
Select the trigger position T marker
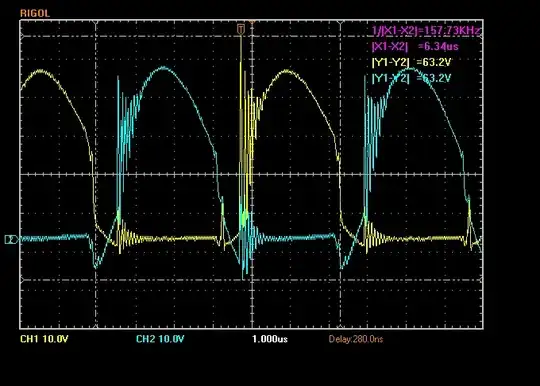coord(241,29)
